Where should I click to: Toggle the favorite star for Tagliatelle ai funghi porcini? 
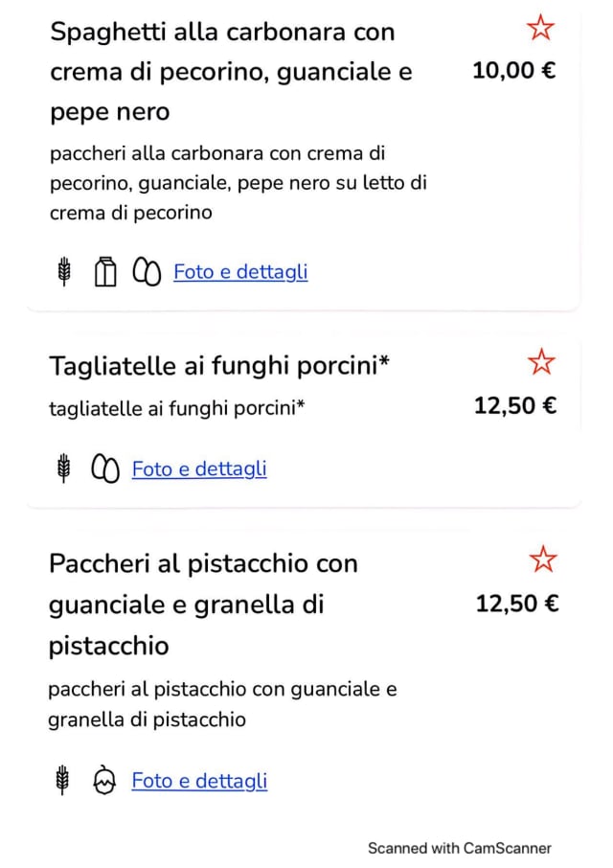[x=541, y=362]
